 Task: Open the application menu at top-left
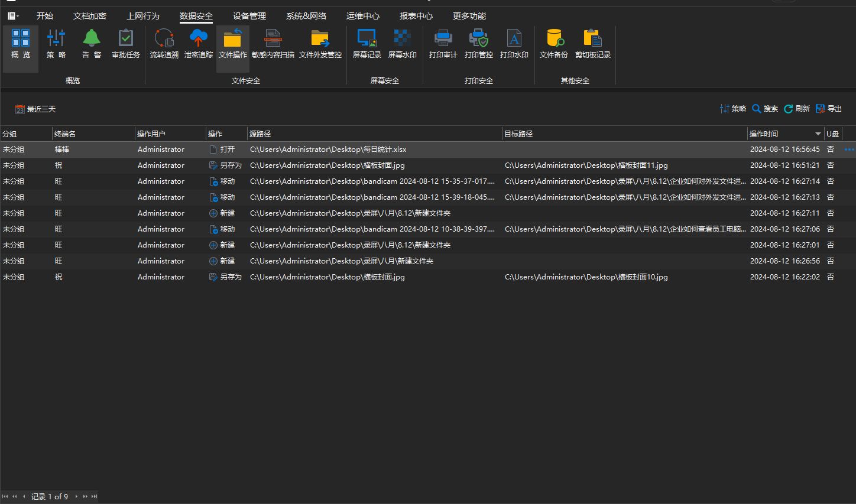[13, 16]
